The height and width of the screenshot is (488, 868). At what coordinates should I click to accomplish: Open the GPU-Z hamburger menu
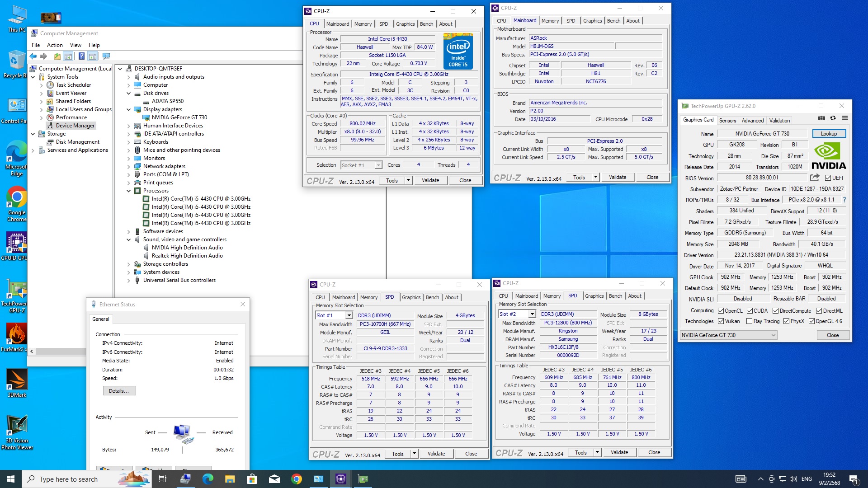844,118
